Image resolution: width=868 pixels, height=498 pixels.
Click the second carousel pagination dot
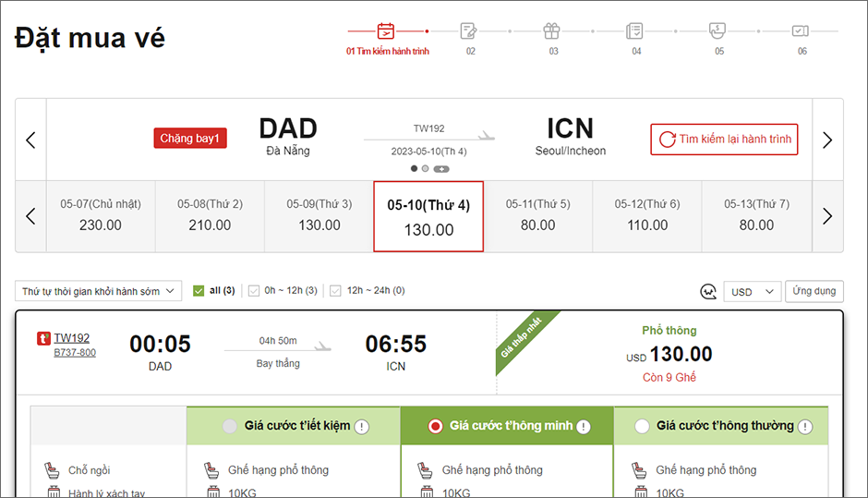[426, 169]
